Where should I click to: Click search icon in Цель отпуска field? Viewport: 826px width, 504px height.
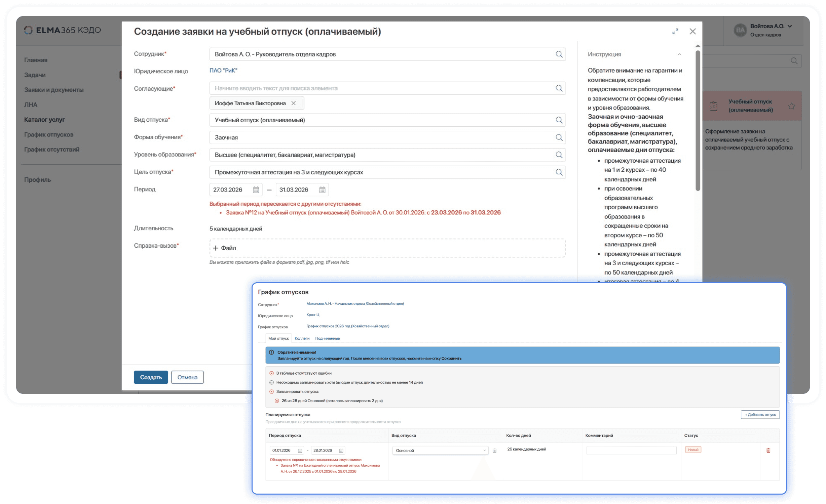[559, 172]
